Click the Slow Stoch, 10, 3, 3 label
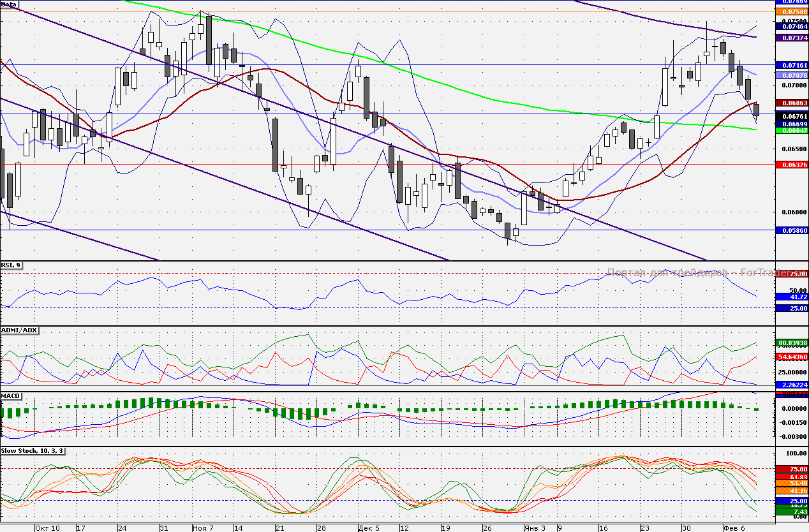This screenshot has width=809, height=532. click(32, 451)
